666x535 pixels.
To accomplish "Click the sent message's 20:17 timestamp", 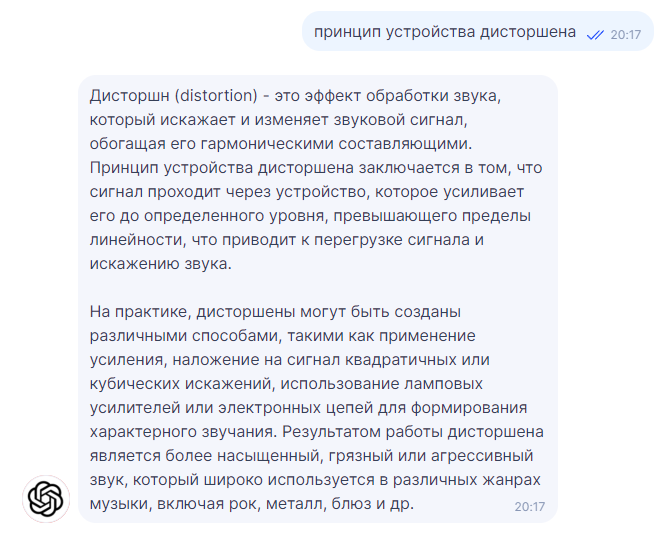I will pos(626,35).
